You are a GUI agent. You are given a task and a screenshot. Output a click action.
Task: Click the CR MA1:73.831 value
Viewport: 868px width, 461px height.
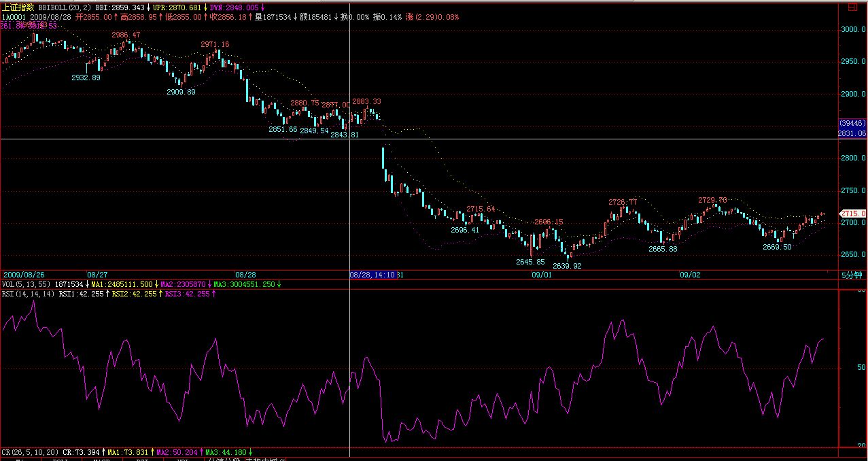tap(128, 452)
